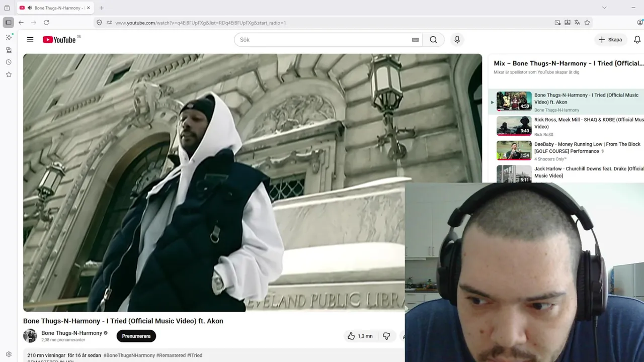644x362 pixels.
Task: Play Rick Ross SHAQ & KOBE thumbnail
Action: click(514, 126)
